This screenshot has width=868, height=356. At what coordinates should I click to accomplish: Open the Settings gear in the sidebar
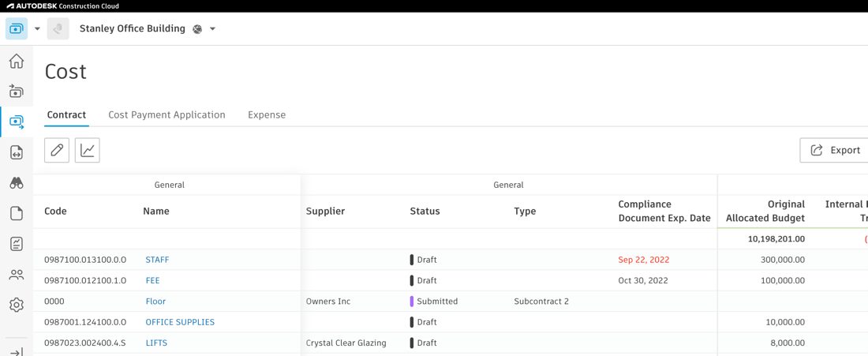[17, 305]
